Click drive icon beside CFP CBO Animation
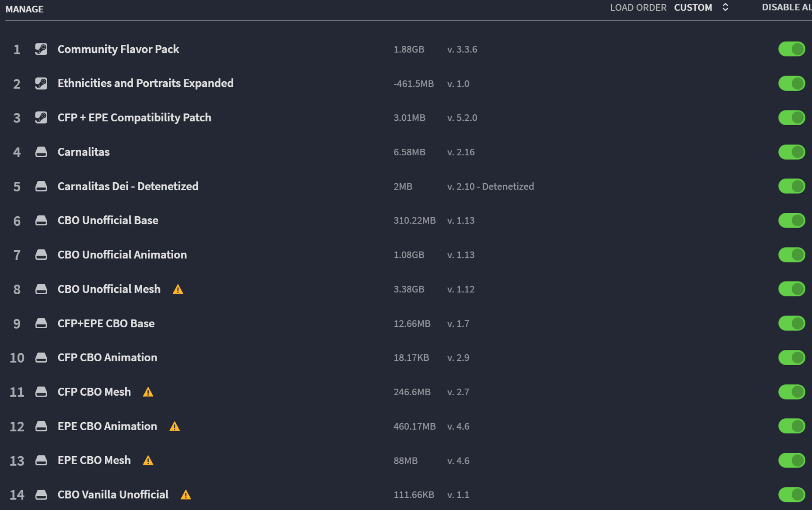Screen dimensions: 812x510 tap(41, 357)
